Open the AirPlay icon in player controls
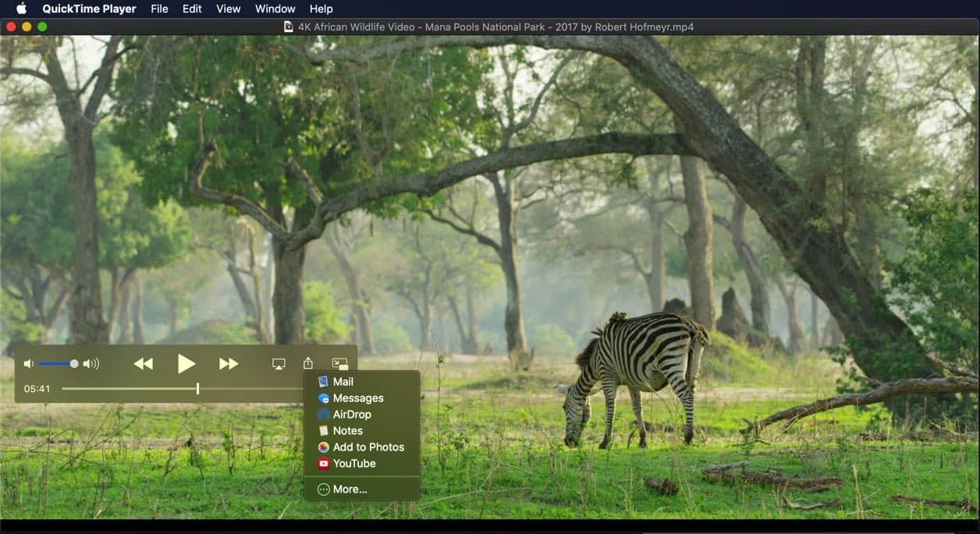The width and height of the screenshot is (980, 534). pos(279,364)
